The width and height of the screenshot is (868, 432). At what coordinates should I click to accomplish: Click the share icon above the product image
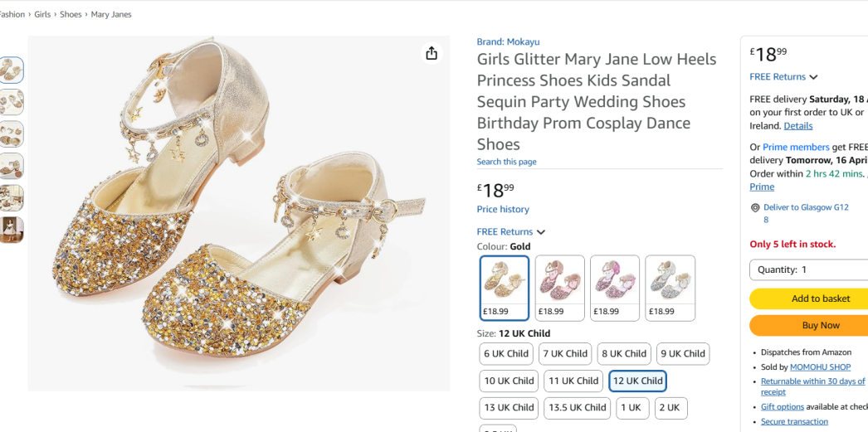point(432,53)
